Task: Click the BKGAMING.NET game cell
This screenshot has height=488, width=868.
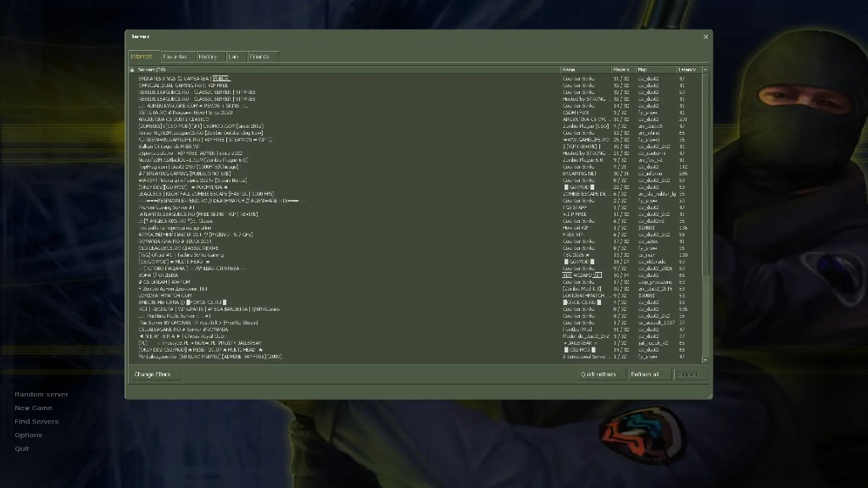Action: (x=580, y=174)
